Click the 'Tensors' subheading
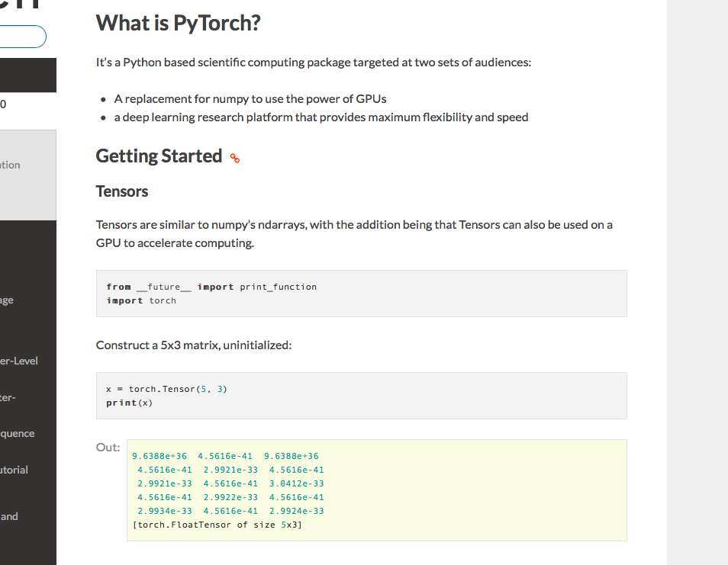Viewport: 728px width, 565px height. [x=122, y=191]
